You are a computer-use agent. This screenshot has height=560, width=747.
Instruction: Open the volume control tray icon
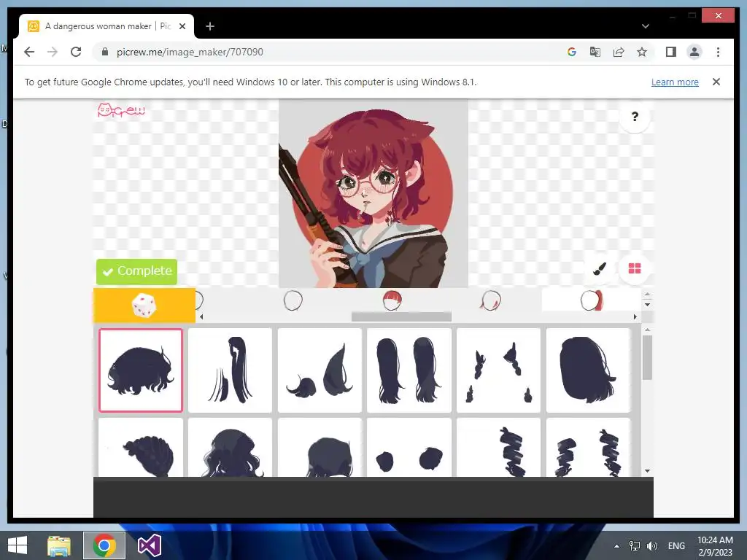point(651,546)
